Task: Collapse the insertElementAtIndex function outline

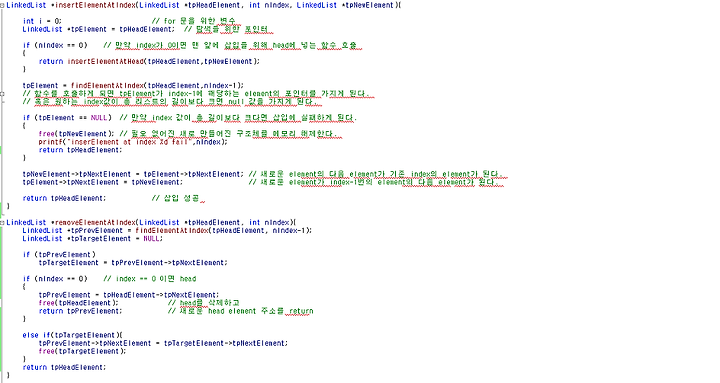Action: coord(2,6)
